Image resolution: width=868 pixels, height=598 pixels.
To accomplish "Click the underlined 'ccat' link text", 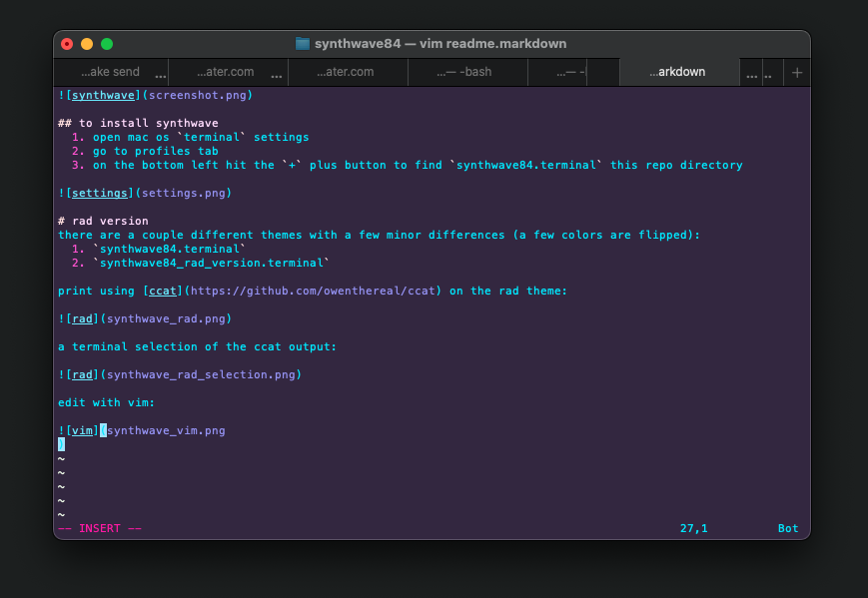I will click(x=162, y=291).
